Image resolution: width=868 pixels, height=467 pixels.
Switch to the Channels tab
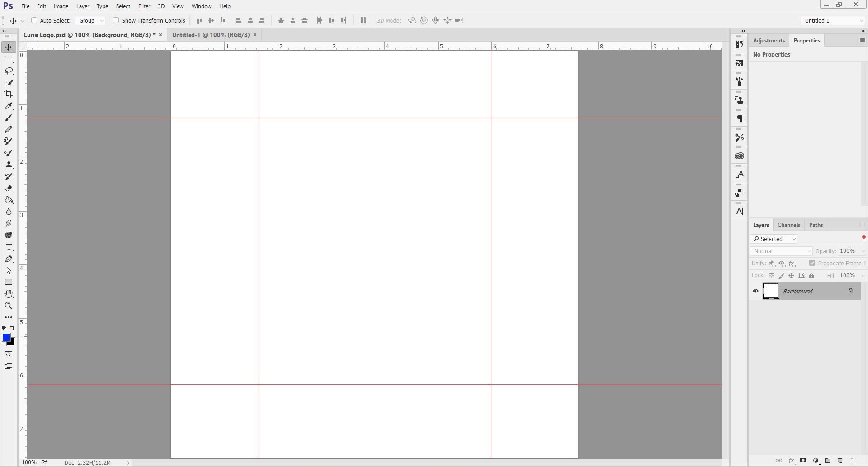pyautogui.click(x=789, y=225)
